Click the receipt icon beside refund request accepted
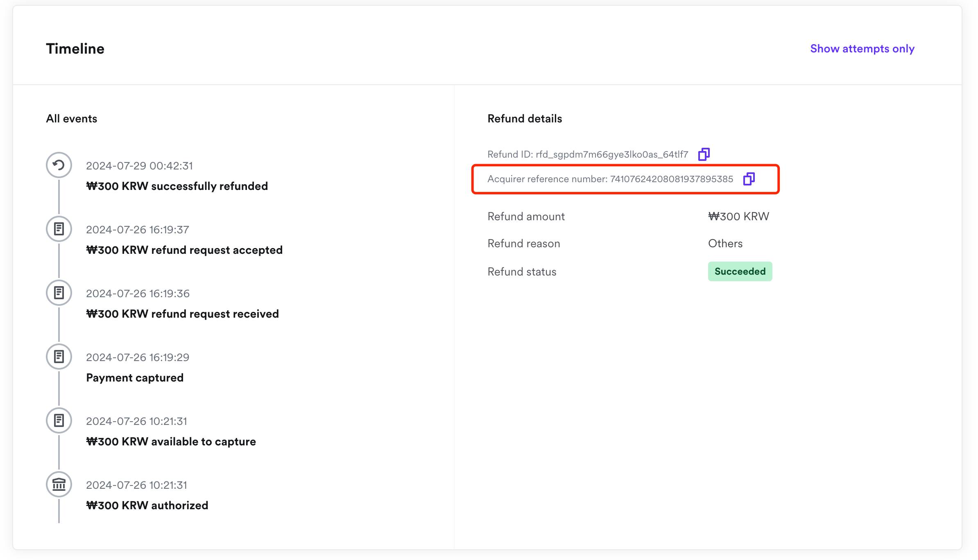978x560 pixels. tap(59, 229)
